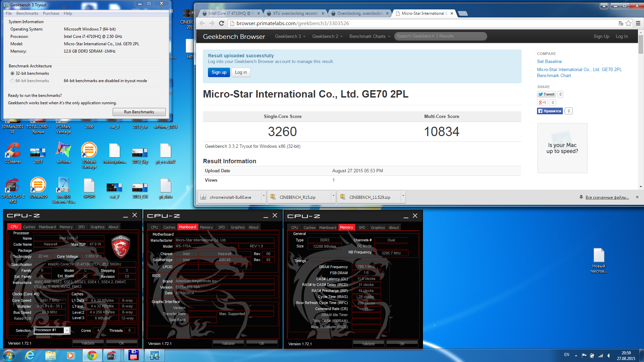This screenshot has height=362, width=644.
Task: Click the Log in button in the banner
Action: pyautogui.click(x=241, y=72)
